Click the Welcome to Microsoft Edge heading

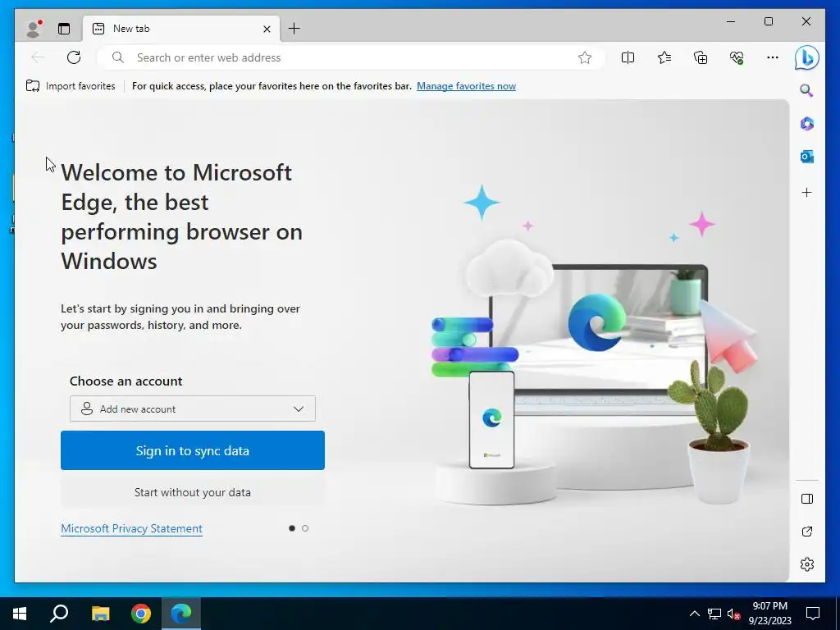181,217
